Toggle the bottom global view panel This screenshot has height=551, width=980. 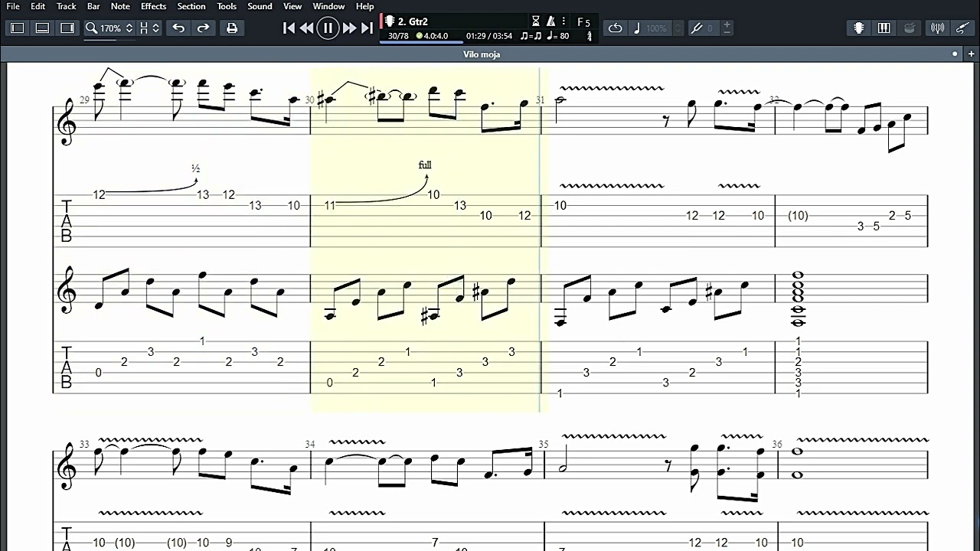point(43,28)
